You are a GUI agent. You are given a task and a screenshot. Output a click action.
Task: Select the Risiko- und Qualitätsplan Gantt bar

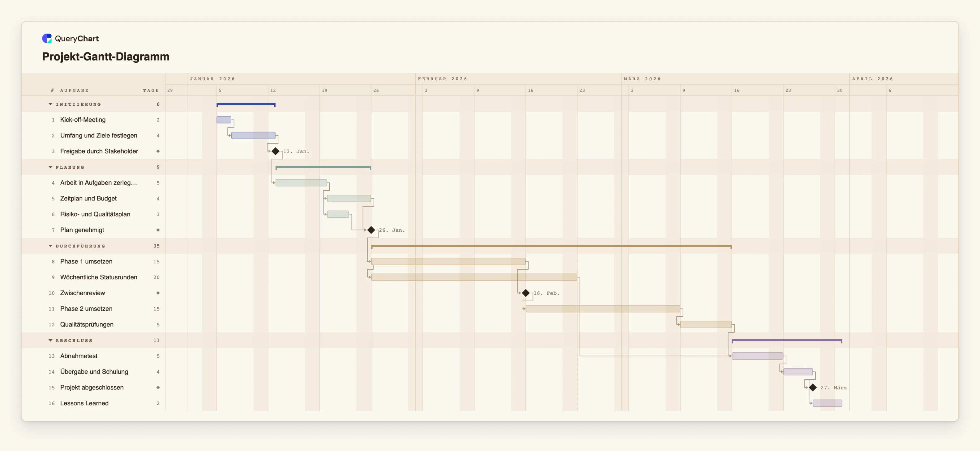click(338, 214)
